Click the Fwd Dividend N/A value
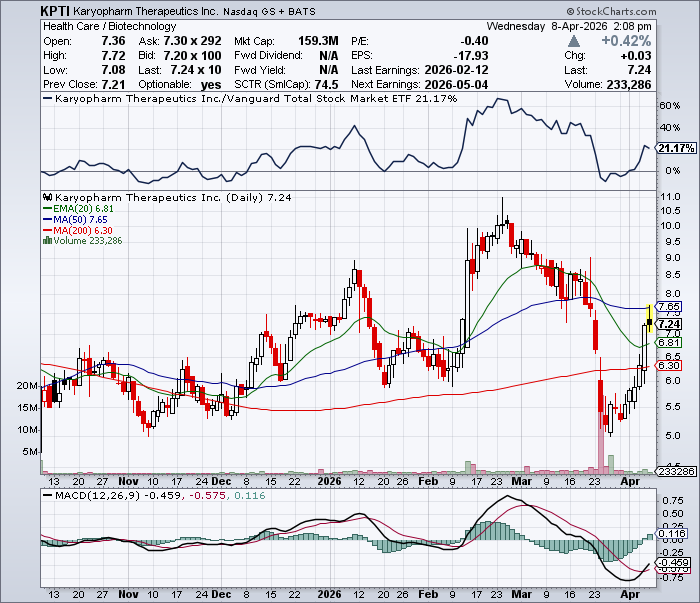Screen dimensions: 700x603 (x=329, y=56)
